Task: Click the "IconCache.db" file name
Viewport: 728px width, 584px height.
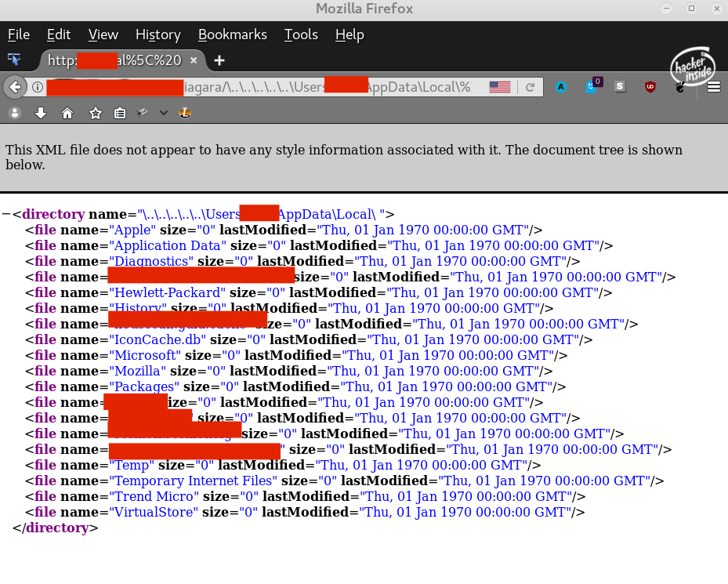Action: pos(158,339)
